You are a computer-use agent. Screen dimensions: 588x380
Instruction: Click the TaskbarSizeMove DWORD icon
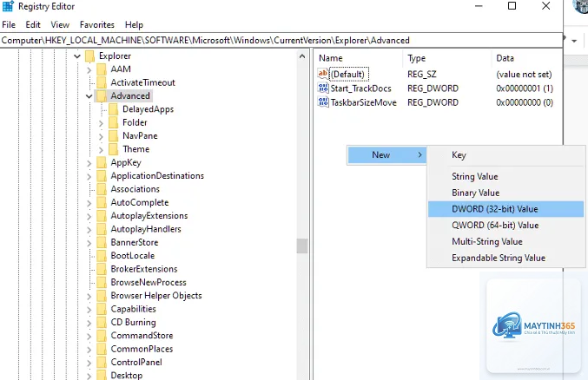click(323, 102)
